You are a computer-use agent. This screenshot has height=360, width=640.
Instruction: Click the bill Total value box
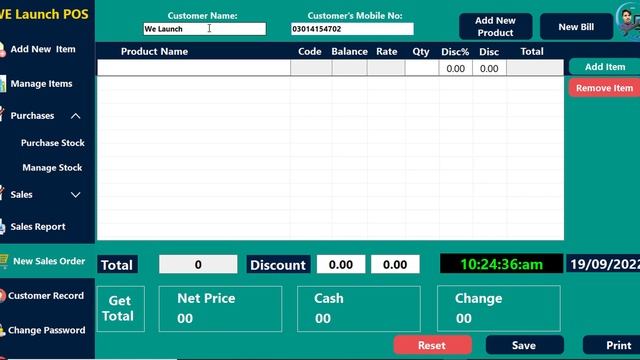click(198, 264)
